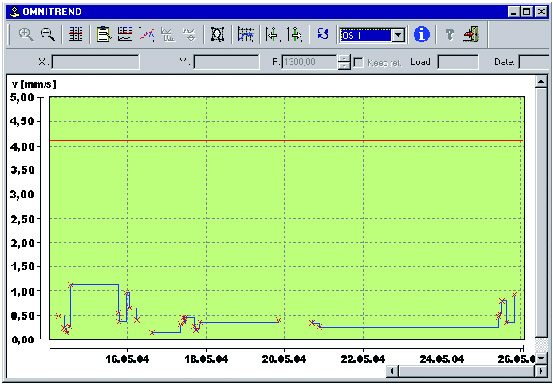
Task: Click the X value input field
Action: [x=95, y=62]
